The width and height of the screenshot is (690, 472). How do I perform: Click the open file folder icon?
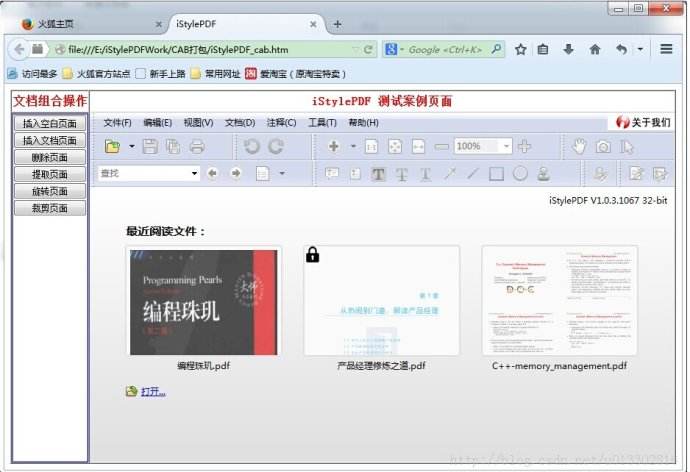click(x=113, y=146)
